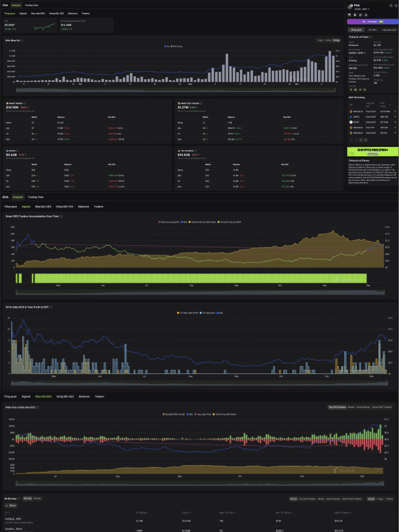Viewport: 399px width, 532px height.
Task: Click info icon next to Biến động Giá
Action: [x=22, y=40]
